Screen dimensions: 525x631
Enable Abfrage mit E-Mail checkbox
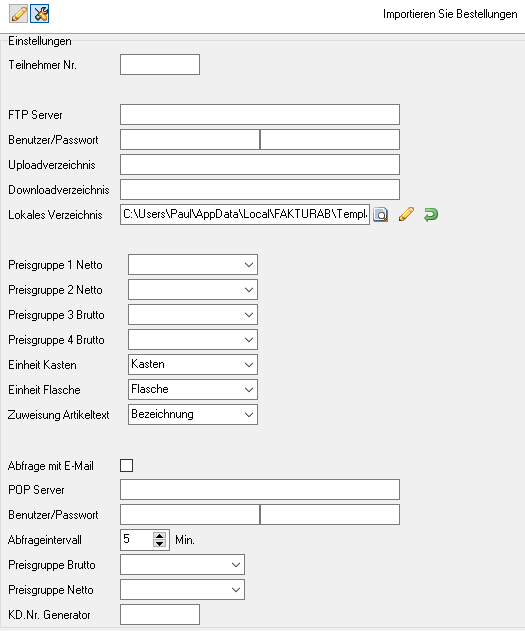[126, 466]
